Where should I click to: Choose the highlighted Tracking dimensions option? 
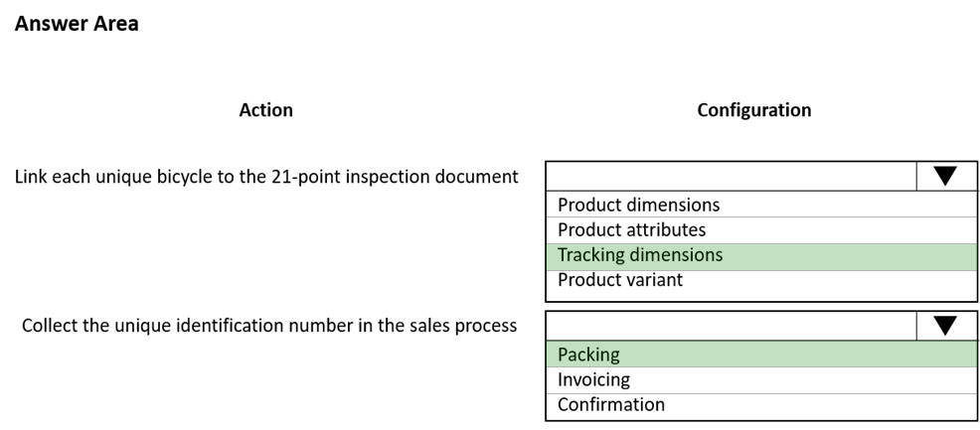761,256
